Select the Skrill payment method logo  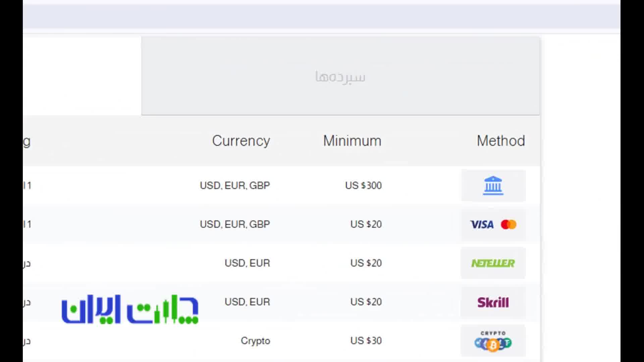click(493, 302)
